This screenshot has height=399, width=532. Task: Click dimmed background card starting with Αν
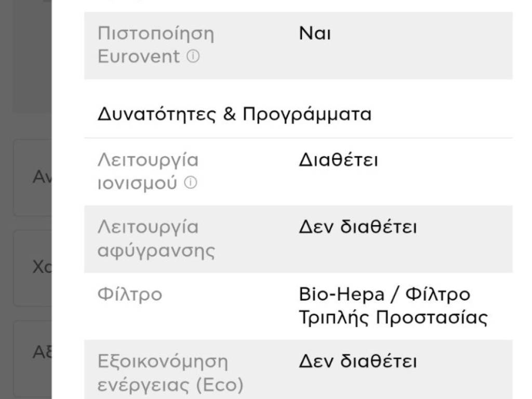32,177
